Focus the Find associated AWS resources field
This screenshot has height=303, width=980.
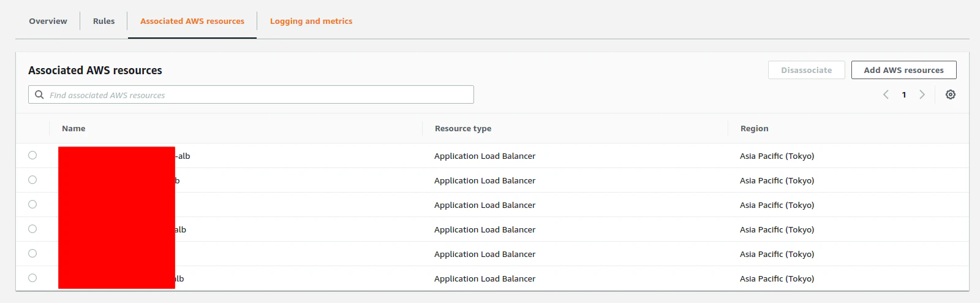pos(257,94)
